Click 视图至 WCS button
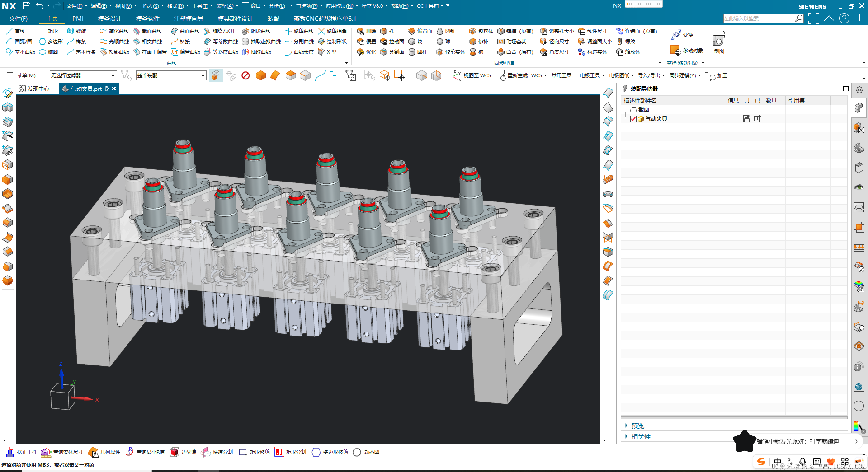 click(472, 75)
